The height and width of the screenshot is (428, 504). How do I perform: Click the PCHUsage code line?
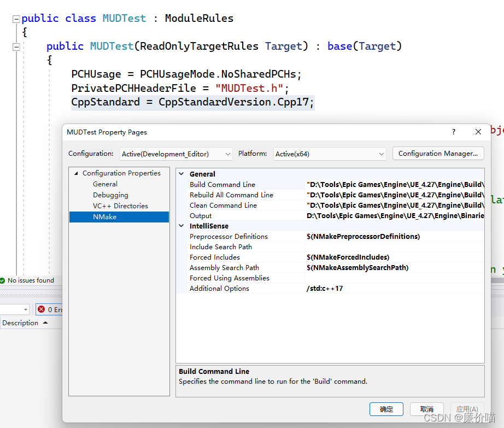186,74
